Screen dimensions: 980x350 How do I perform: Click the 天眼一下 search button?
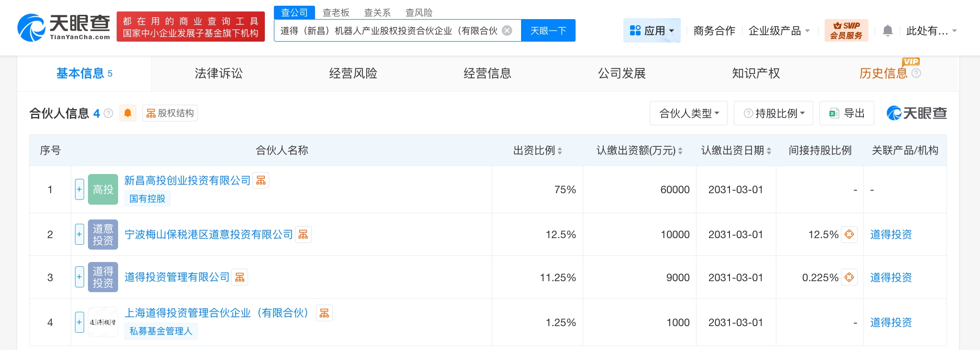point(548,31)
